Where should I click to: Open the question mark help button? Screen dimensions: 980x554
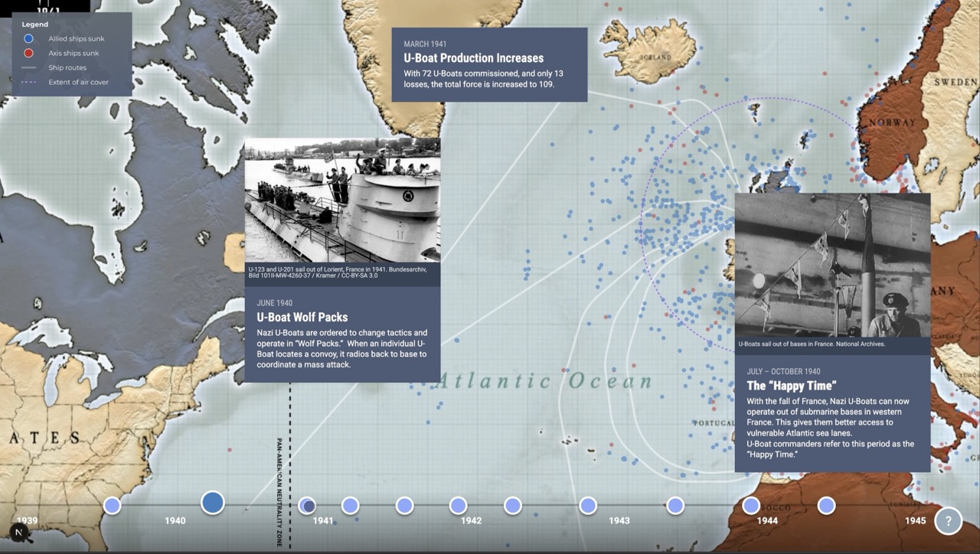pos(948,521)
